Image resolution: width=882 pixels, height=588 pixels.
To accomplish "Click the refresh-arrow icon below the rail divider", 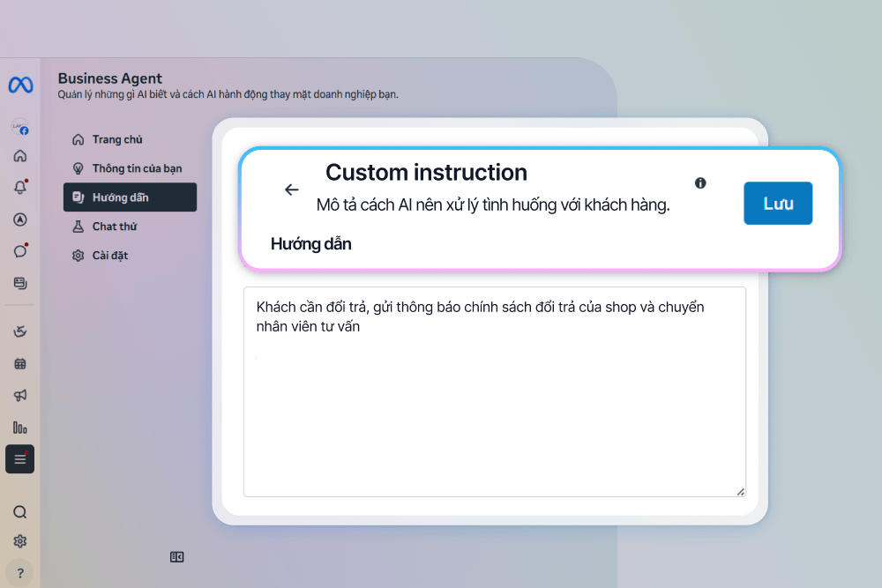I will (x=20, y=331).
